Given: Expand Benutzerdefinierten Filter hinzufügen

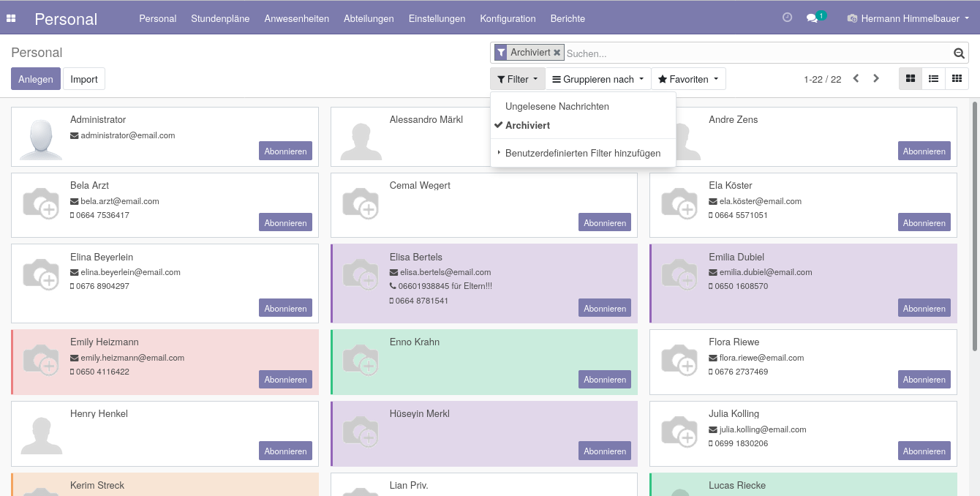Looking at the screenshot, I should point(583,153).
